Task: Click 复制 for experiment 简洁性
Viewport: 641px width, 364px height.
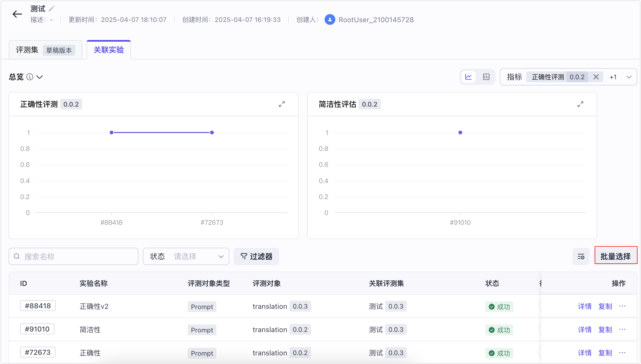Action: [605, 330]
